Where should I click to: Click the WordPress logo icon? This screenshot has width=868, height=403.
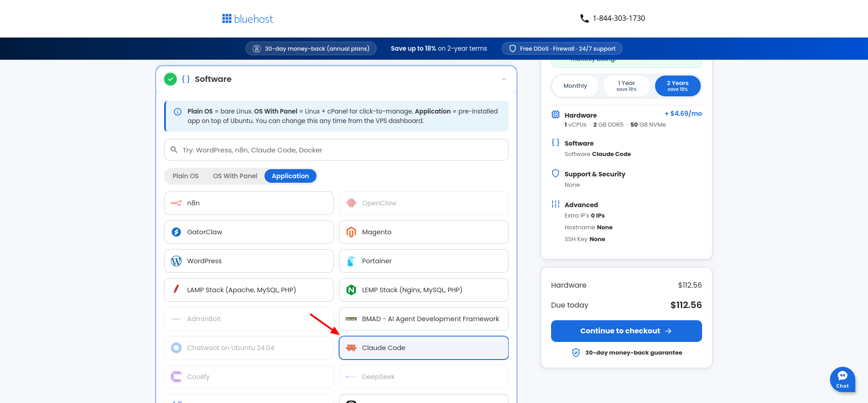click(x=176, y=261)
